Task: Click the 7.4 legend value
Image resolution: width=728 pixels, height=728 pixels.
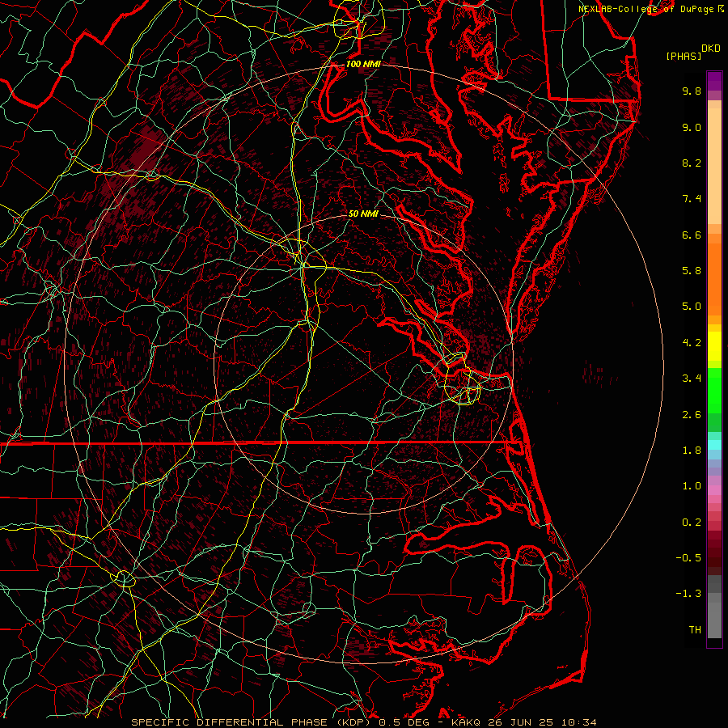Action: pyautogui.click(x=692, y=199)
